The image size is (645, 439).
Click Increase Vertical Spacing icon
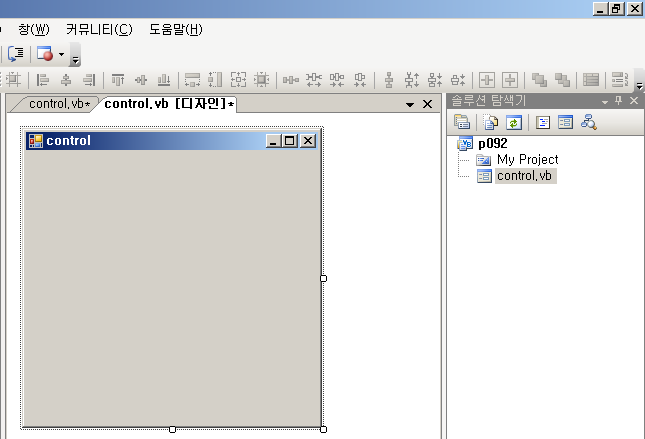click(412, 79)
